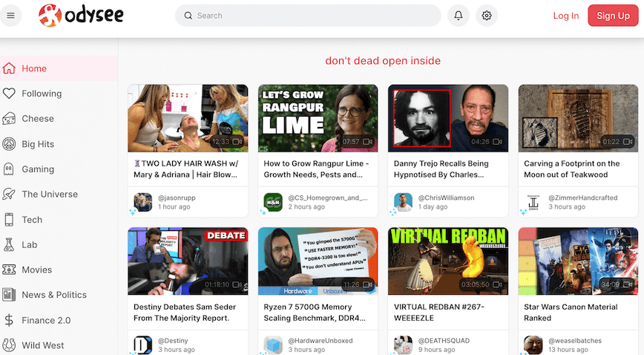Open the Virtual Redban video thumbnail

pos(447,261)
